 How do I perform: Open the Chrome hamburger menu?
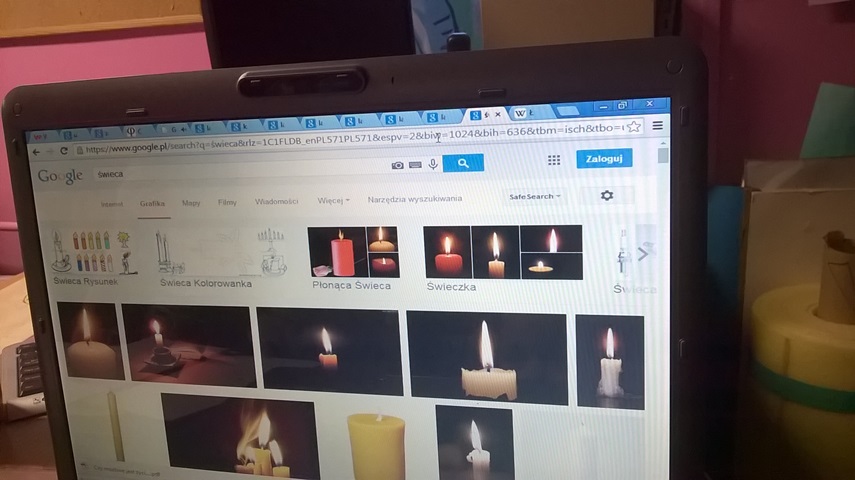657,126
